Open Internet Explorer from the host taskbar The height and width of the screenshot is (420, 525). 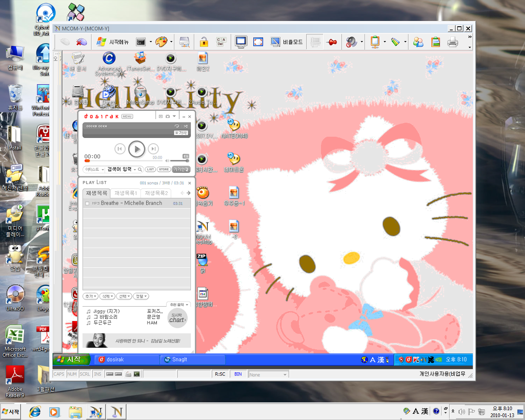(x=34, y=412)
